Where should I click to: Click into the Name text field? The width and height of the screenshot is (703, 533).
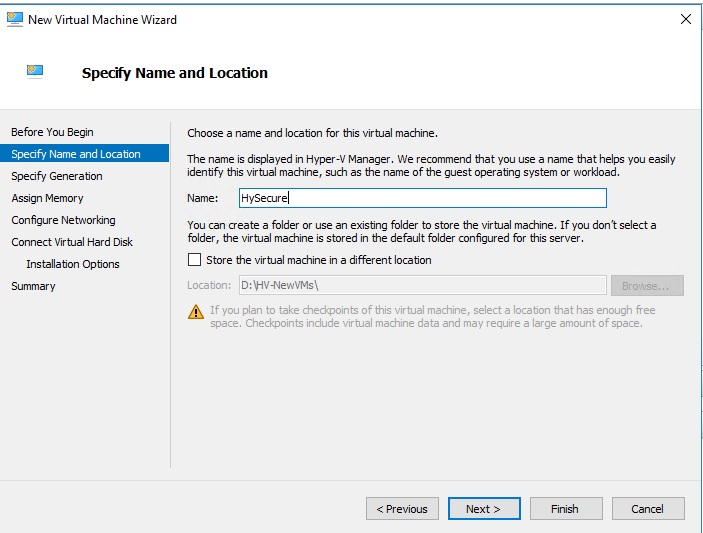(x=423, y=198)
